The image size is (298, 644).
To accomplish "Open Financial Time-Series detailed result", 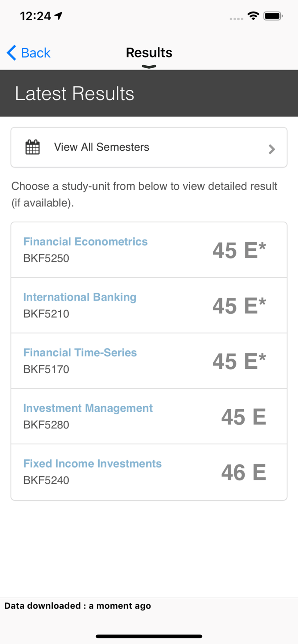I will [x=80, y=352].
